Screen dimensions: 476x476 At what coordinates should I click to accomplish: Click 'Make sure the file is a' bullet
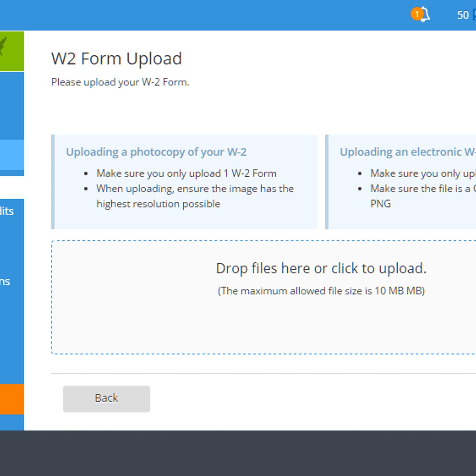coord(423,189)
